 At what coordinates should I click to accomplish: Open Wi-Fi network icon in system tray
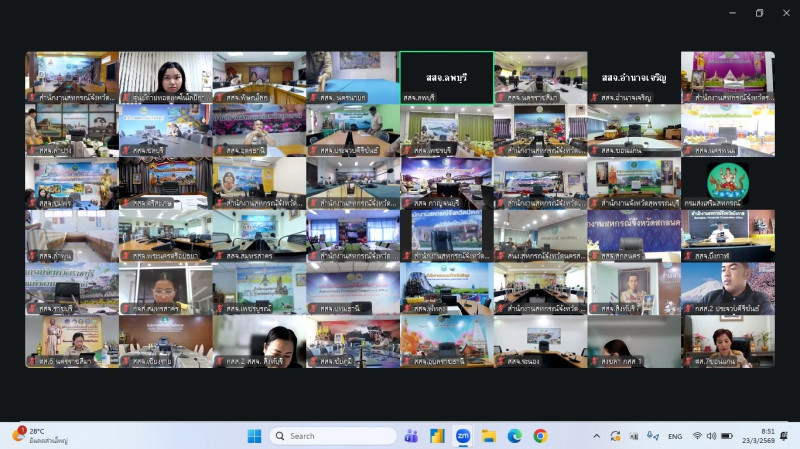pyautogui.click(x=697, y=436)
